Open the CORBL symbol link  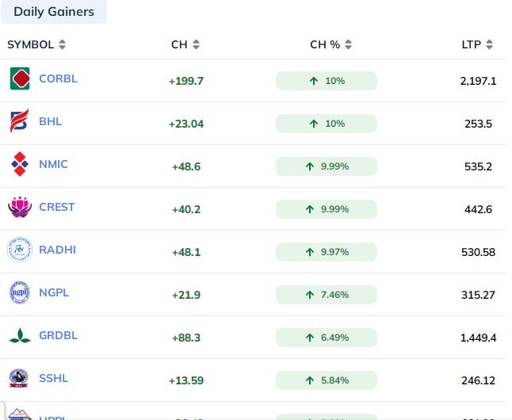58,78
